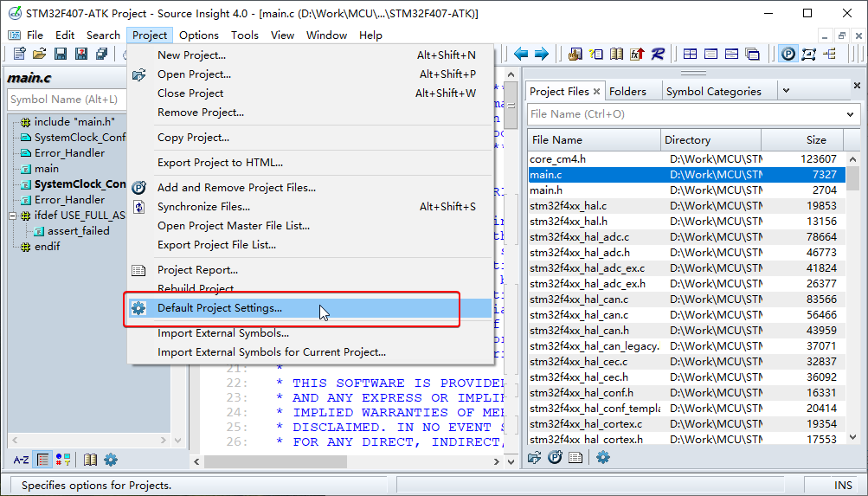Click the Relation Window tree toolbar icon
Image resolution: width=868 pixels, height=496 pixels.
pyautogui.click(x=830, y=54)
